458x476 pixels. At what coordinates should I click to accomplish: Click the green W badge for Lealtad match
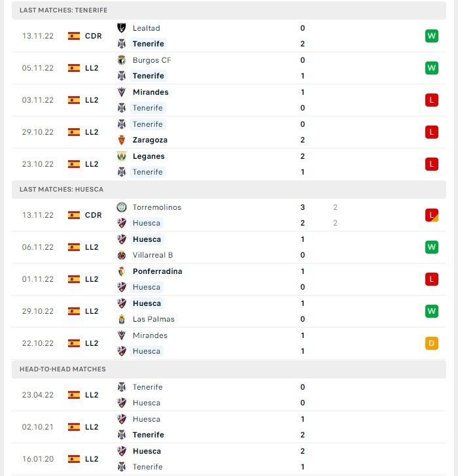click(x=432, y=36)
